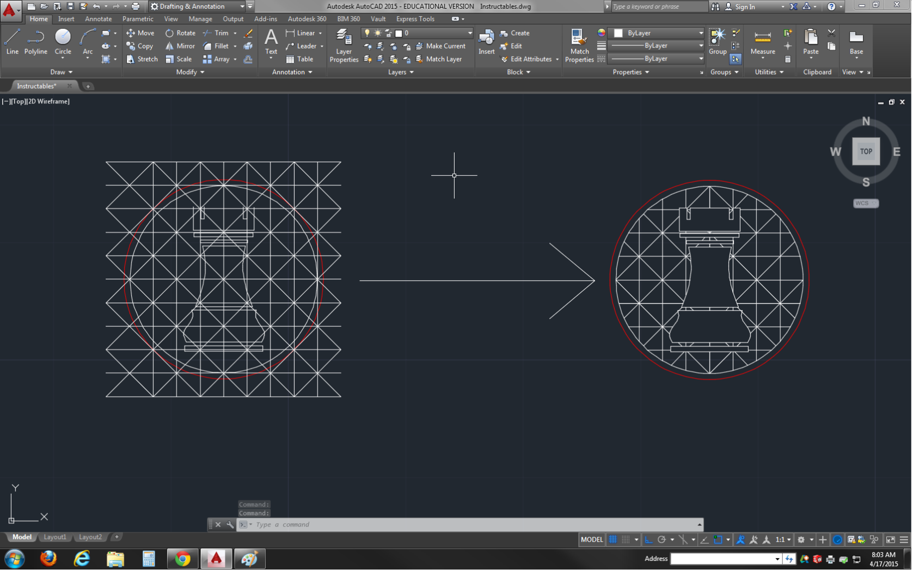913x588 pixels.
Task: Click the Quick Calculator icon
Action: tap(788, 59)
